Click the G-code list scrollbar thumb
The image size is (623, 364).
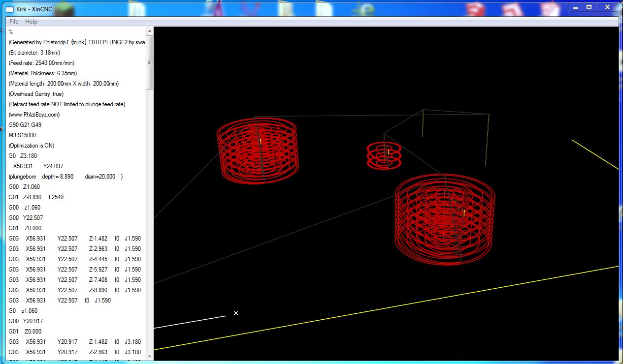[150, 62]
